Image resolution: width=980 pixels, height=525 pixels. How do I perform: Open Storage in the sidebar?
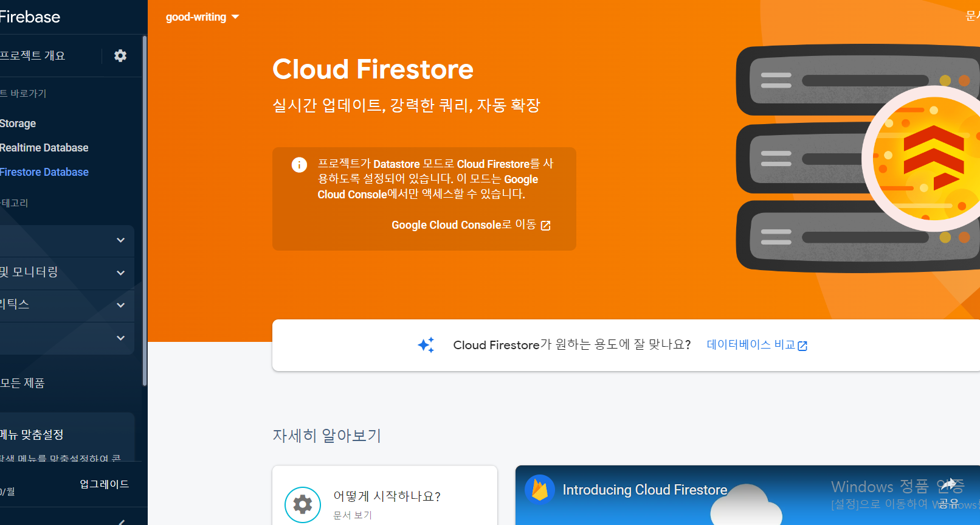[18, 123]
